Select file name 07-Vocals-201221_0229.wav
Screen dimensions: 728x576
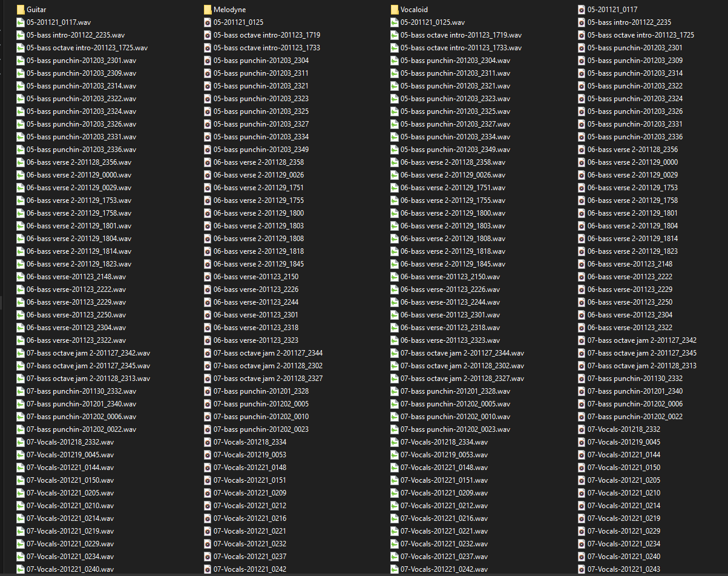(70, 544)
